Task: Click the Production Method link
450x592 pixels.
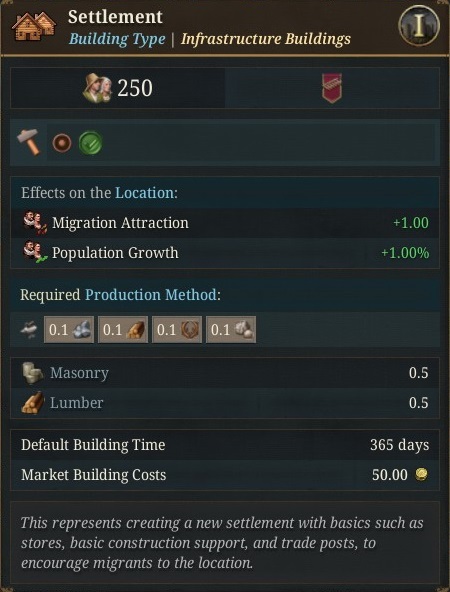Action: click(x=151, y=294)
